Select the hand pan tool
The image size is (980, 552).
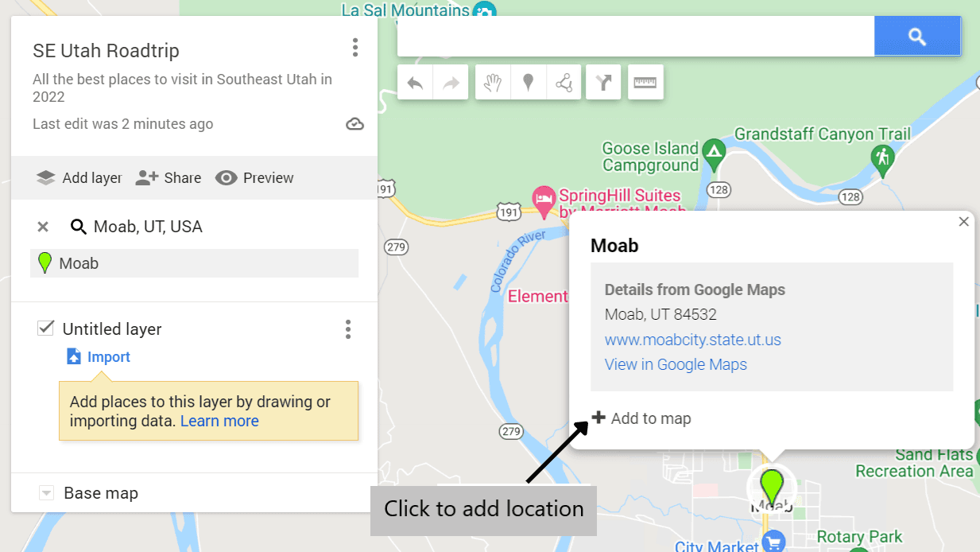click(493, 82)
